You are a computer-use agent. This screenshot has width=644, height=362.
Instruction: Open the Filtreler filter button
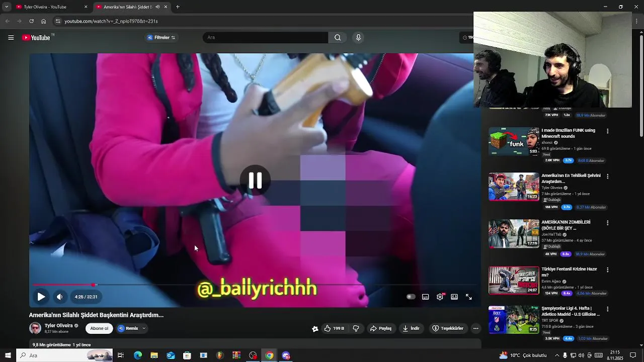point(161,37)
